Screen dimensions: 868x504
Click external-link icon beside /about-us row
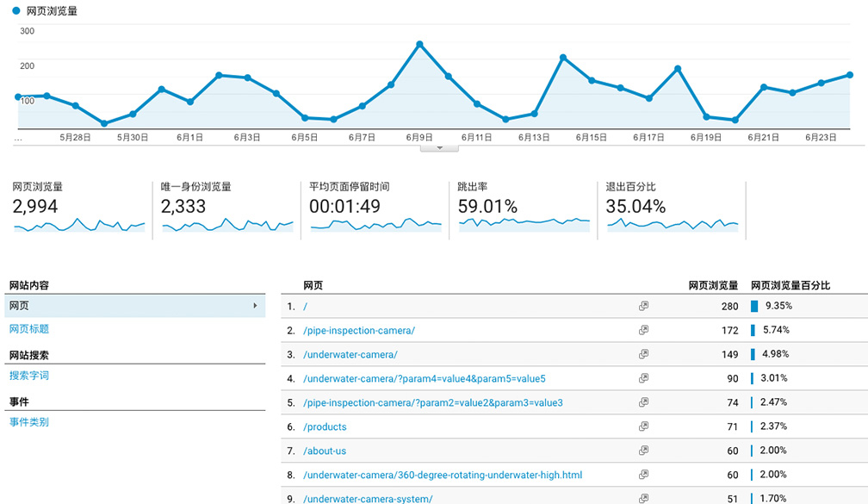coord(643,451)
